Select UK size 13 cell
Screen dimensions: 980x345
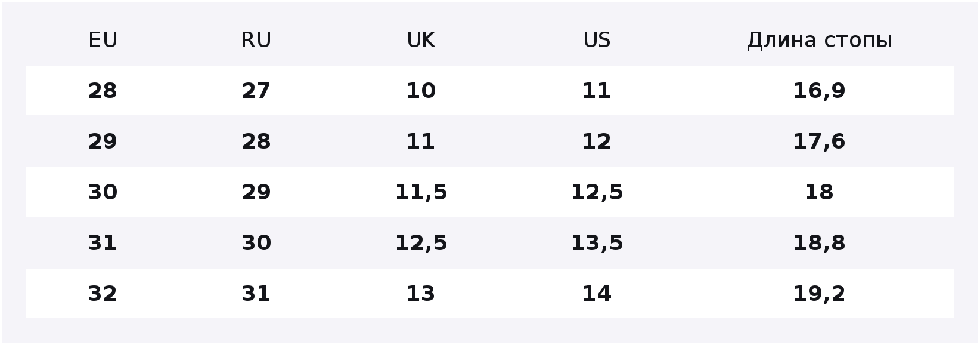(x=421, y=294)
